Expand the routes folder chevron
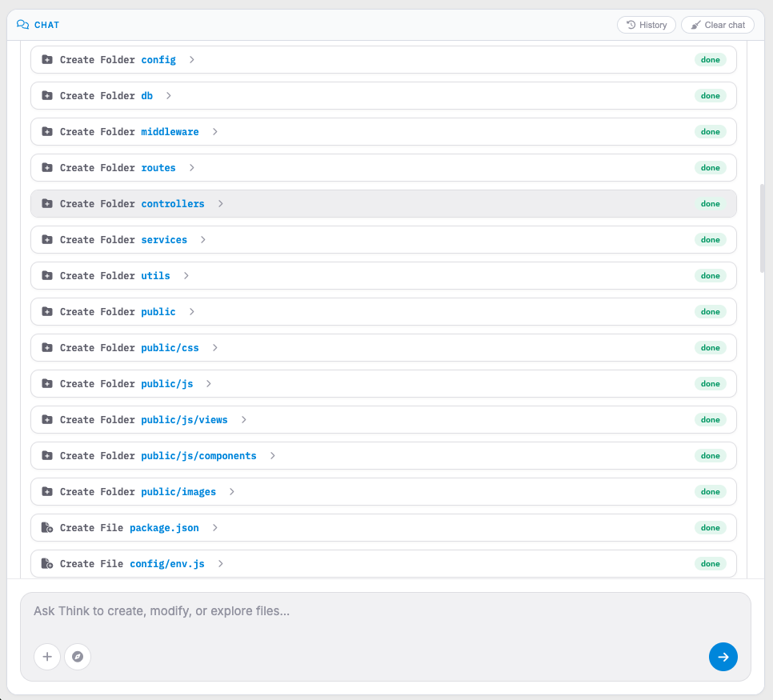 point(192,168)
